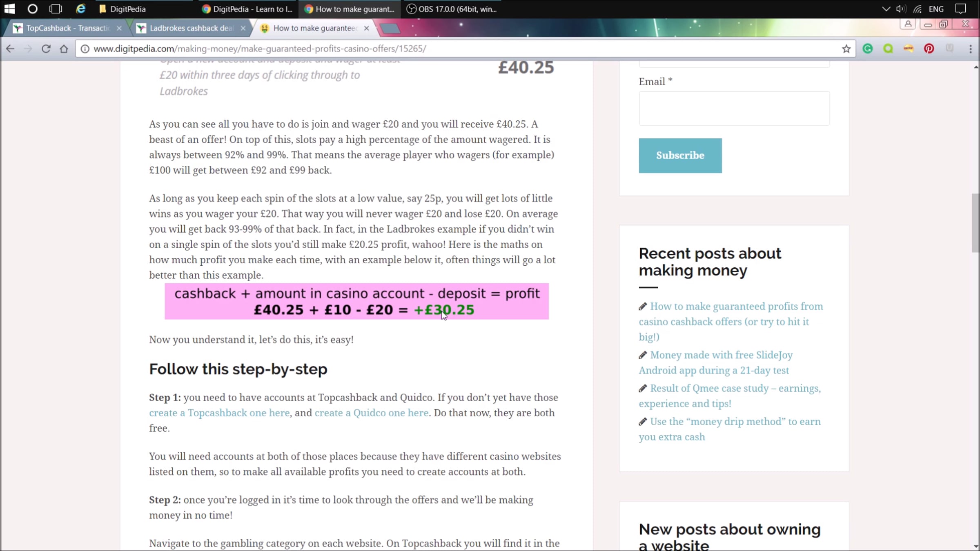This screenshot has width=980, height=551.
Task: Click the Pinterest extension icon
Action: tap(929, 49)
